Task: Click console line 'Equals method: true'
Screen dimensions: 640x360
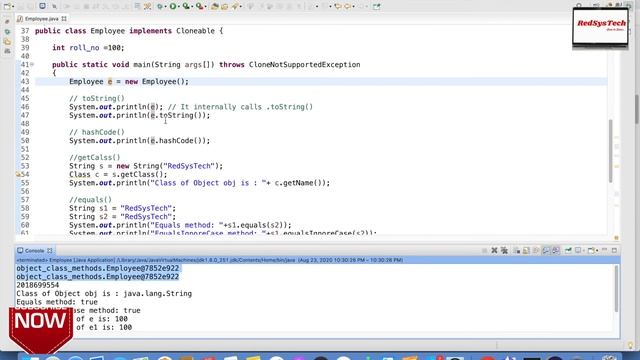Action: [x=57, y=302]
